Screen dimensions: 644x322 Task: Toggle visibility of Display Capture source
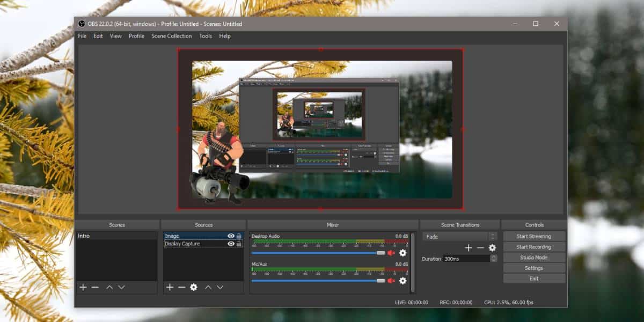[x=231, y=244]
